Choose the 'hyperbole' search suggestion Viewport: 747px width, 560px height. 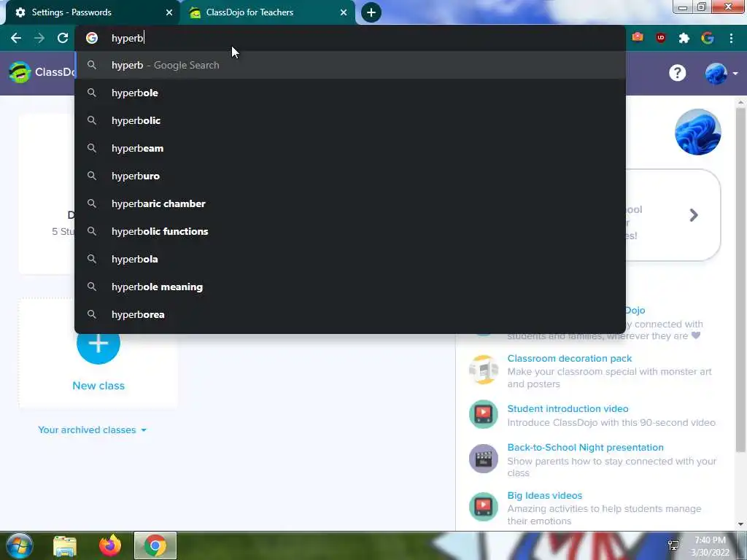[350, 93]
